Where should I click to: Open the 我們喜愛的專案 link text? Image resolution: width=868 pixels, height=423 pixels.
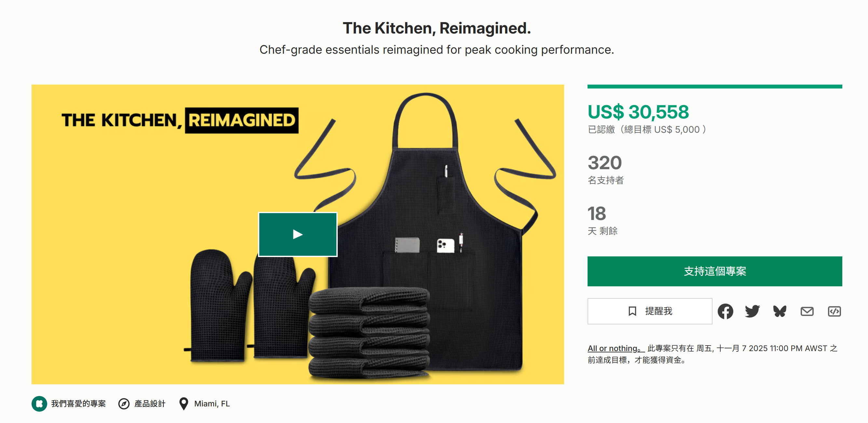[x=78, y=403]
